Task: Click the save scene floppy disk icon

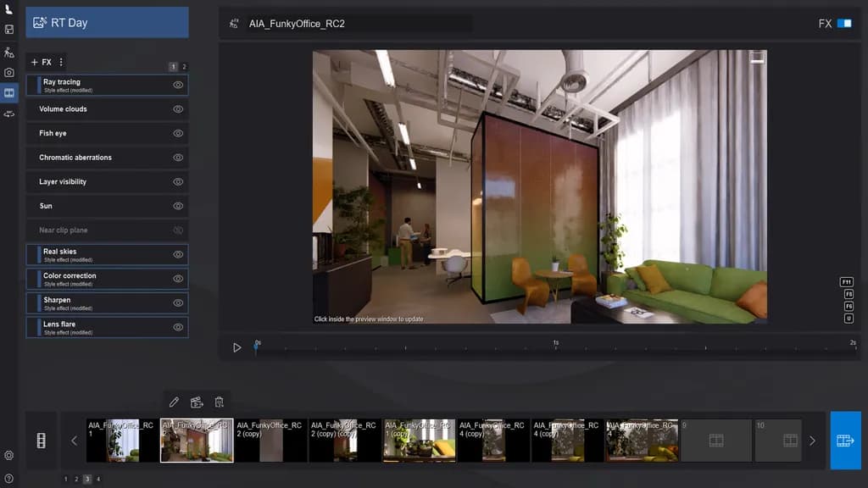Action: pyautogui.click(x=9, y=30)
